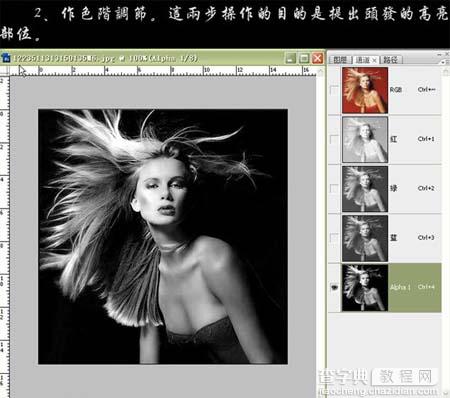Click the 绿 (Green) channel thumbnail
The image size is (450, 398).
[x=365, y=189]
